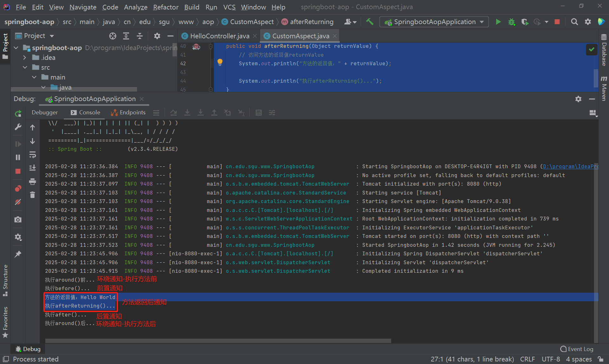Open the Refactor menu
This screenshot has height=364, width=609.
166,7
